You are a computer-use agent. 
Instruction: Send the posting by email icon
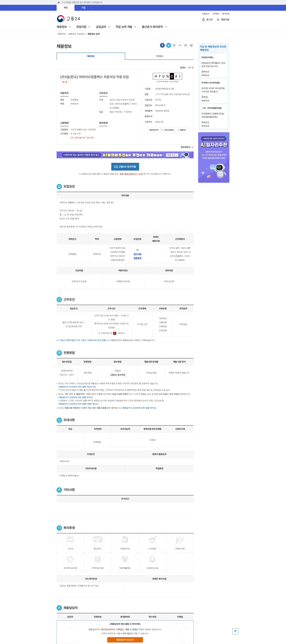click(186, 45)
